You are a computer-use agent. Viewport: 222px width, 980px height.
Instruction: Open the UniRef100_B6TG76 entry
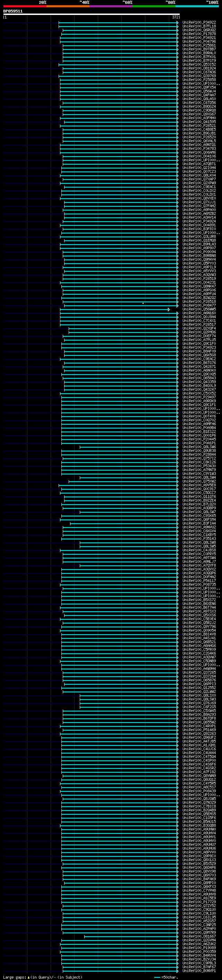point(199,363)
